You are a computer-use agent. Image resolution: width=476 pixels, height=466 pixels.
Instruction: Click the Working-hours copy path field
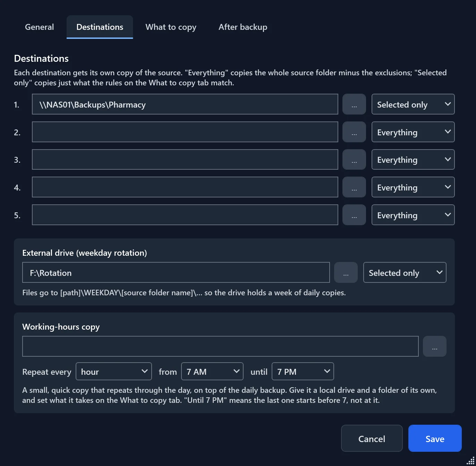220,346
